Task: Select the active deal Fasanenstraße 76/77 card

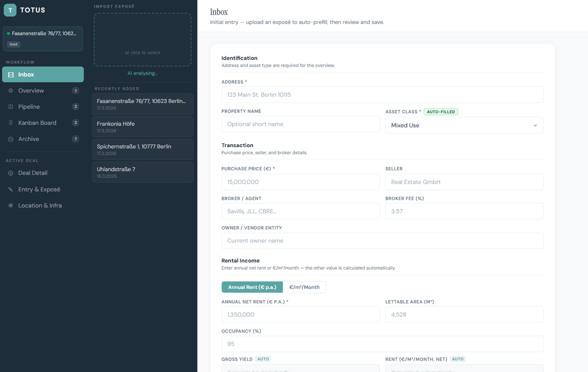Action: pos(43,39)
